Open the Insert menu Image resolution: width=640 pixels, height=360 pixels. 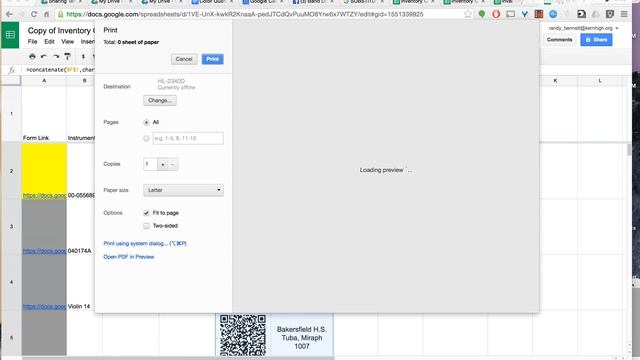pyautogui.click(x=87, y=42)
